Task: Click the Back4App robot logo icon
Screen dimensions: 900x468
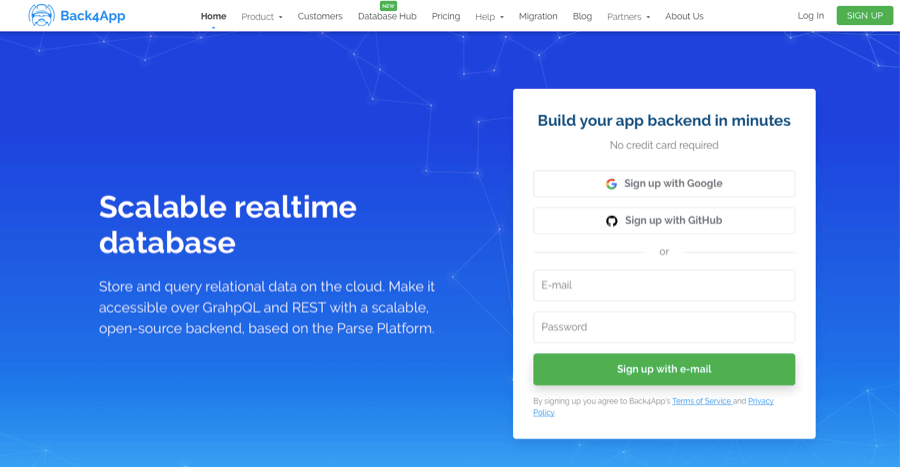Action: tap(41, 16)
